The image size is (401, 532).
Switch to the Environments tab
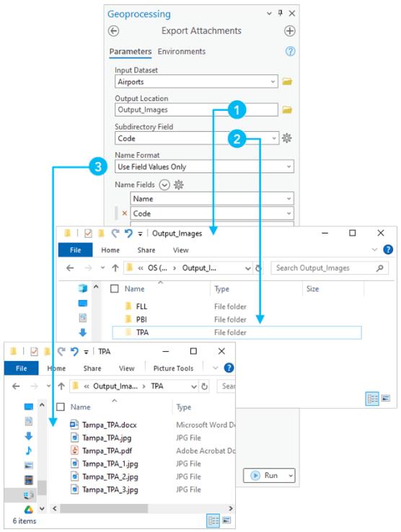click(182, 51)
